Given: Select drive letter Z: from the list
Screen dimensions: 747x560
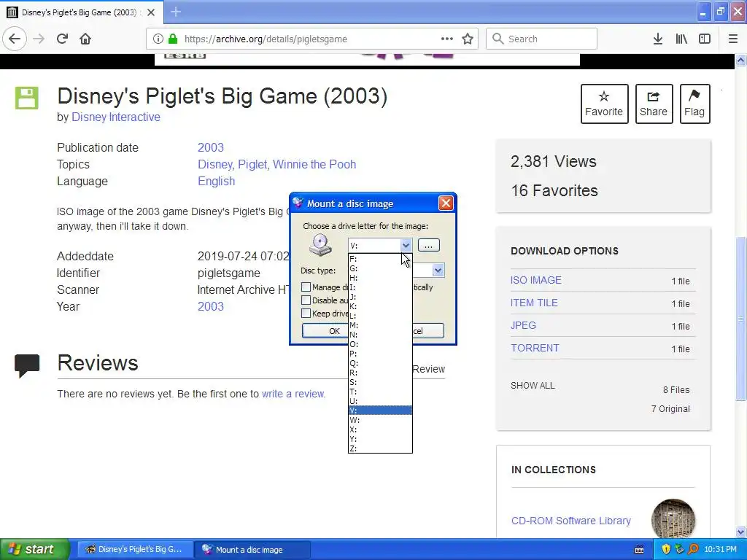Looking at the screenshot, I should click(x=380, y=448).
